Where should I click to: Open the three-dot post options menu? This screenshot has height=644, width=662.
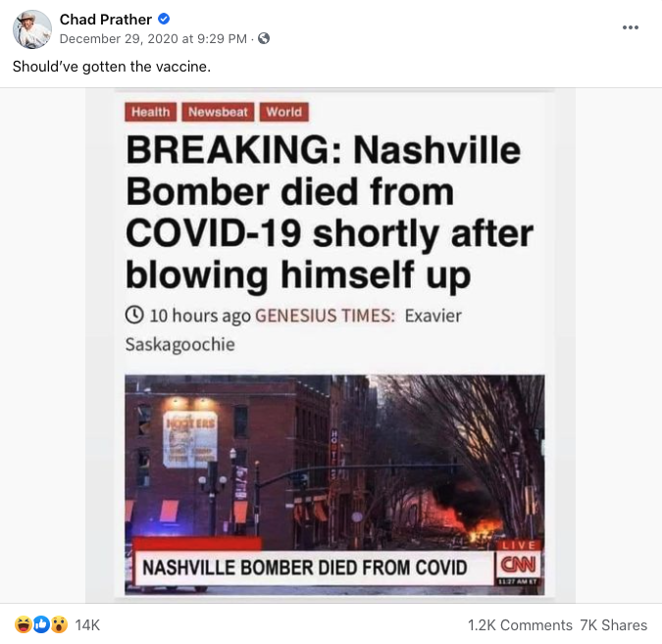pos(631,27)
